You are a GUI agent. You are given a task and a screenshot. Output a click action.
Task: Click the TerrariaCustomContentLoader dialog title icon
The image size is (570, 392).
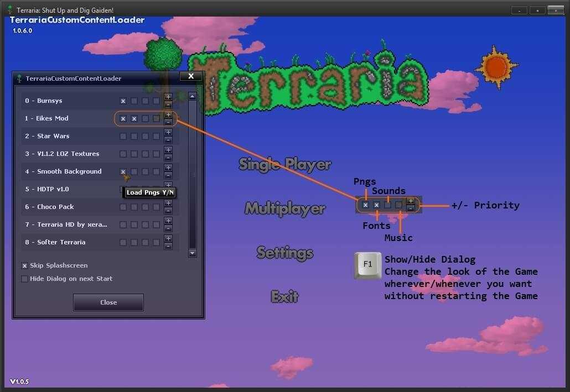19,78
